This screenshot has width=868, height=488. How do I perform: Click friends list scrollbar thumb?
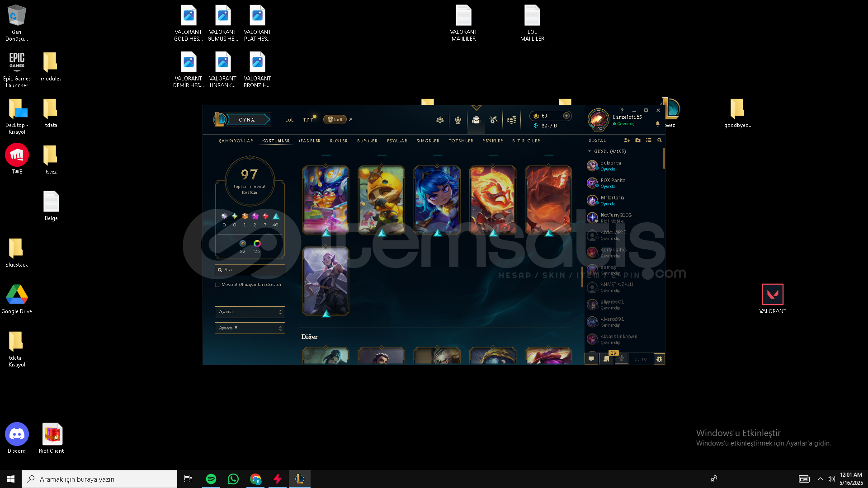[x=664, y=158]
